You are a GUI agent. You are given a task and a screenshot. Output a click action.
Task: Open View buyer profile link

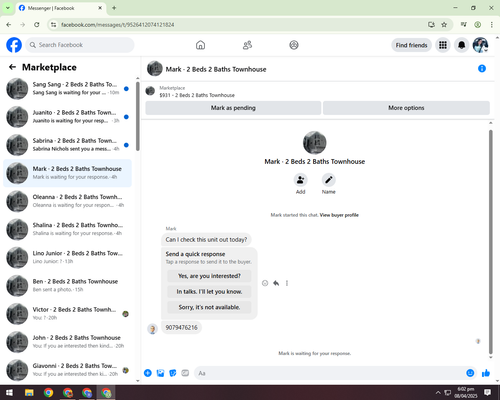coord(339,215)
